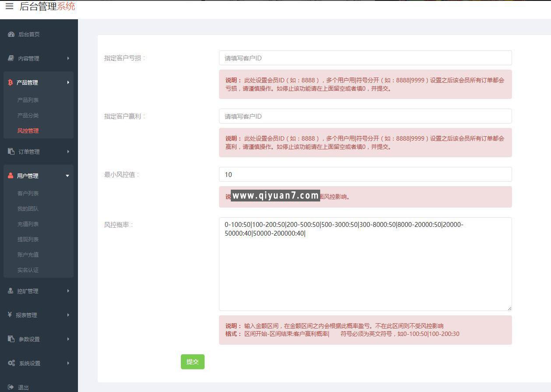Click the hamburger menu icon in header
Screen dimensions: 551x392
(x=9, y=7)
